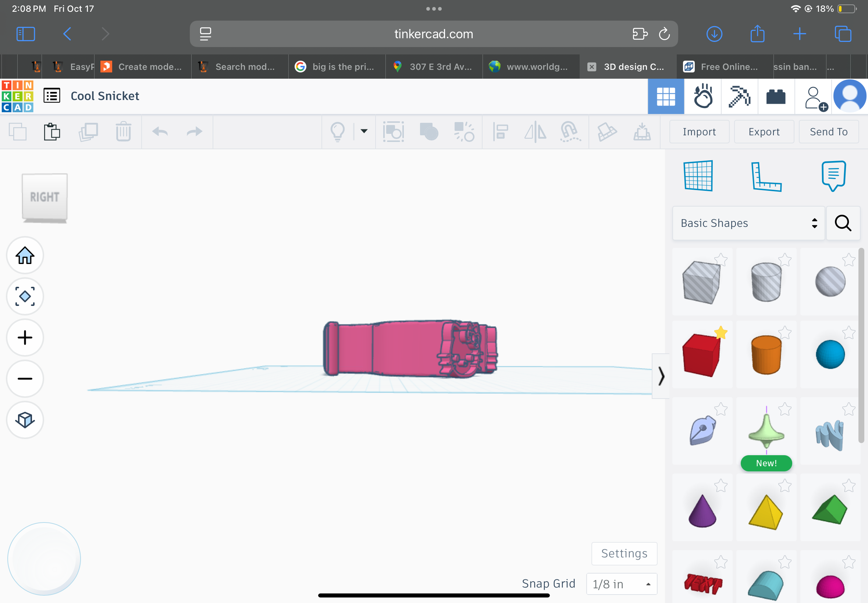Zoom in with the plus button
Image resolution: width=868 pixels, height=603 pixels.
coord(25,338)
